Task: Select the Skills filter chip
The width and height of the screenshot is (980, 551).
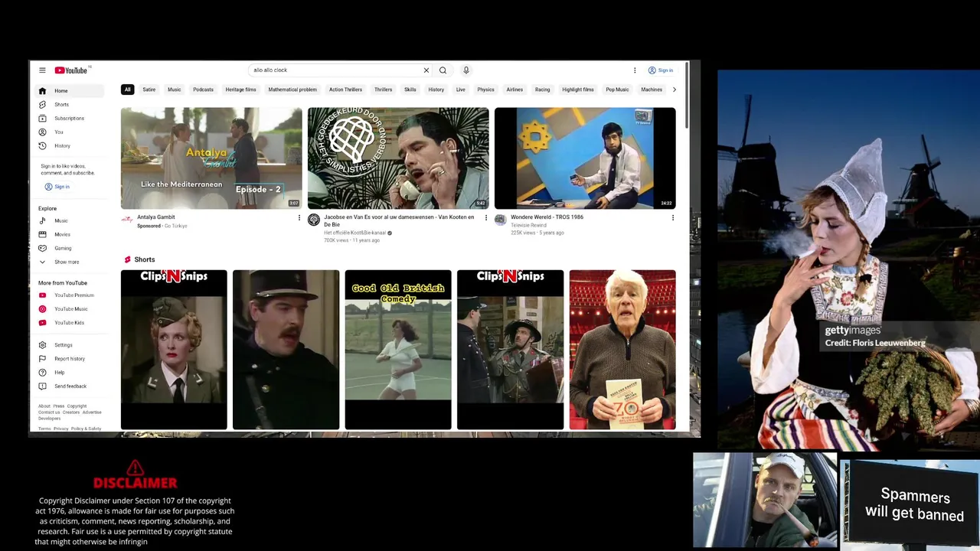Action: click(x=410, y=90)
